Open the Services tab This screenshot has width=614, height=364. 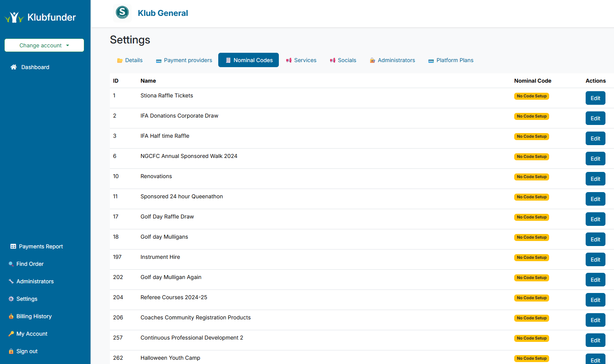[301, 60]
